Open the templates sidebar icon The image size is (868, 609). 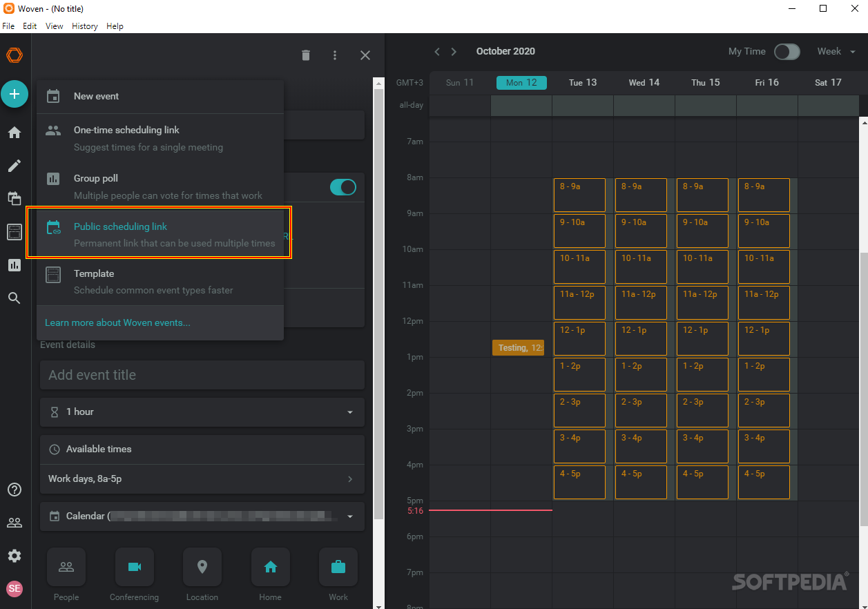coord(15,232)
